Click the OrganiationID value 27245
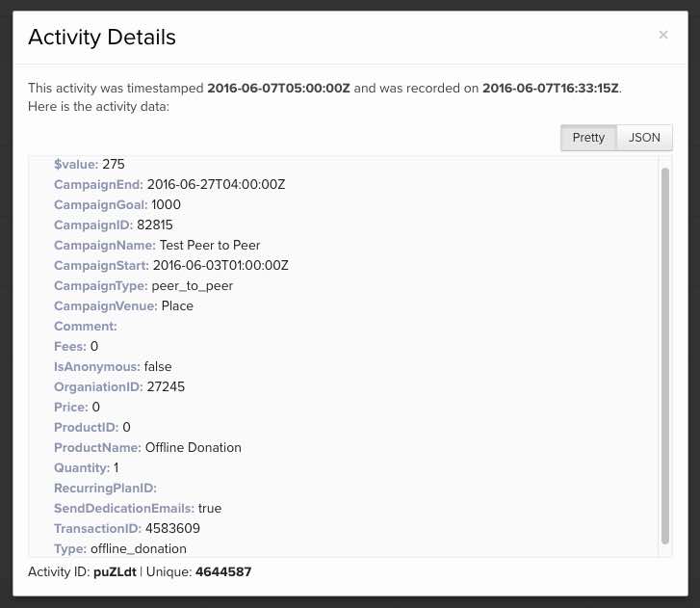Image resolution: width=700 pixels, height=608 pixels. pos(166,386)
